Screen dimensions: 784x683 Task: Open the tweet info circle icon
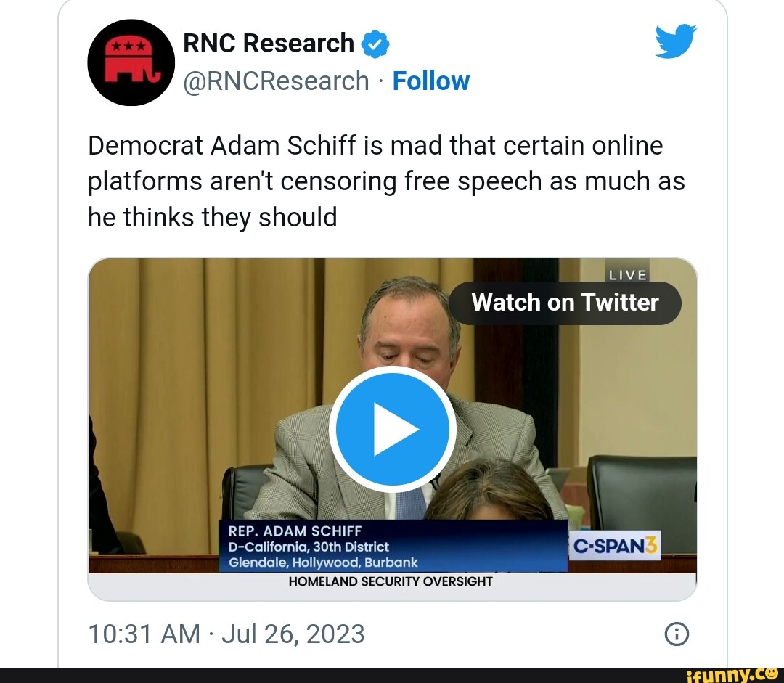coord(677,634)
